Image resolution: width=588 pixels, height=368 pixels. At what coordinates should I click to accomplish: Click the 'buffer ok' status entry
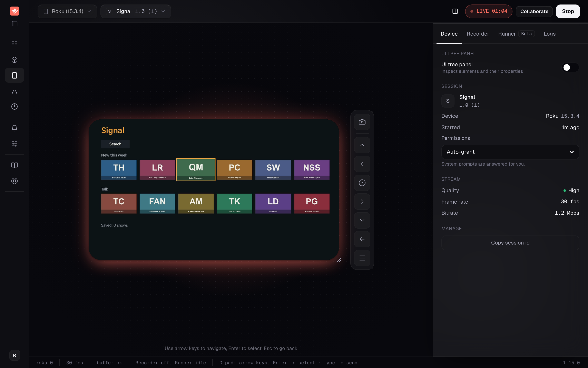tap(109, 363)
